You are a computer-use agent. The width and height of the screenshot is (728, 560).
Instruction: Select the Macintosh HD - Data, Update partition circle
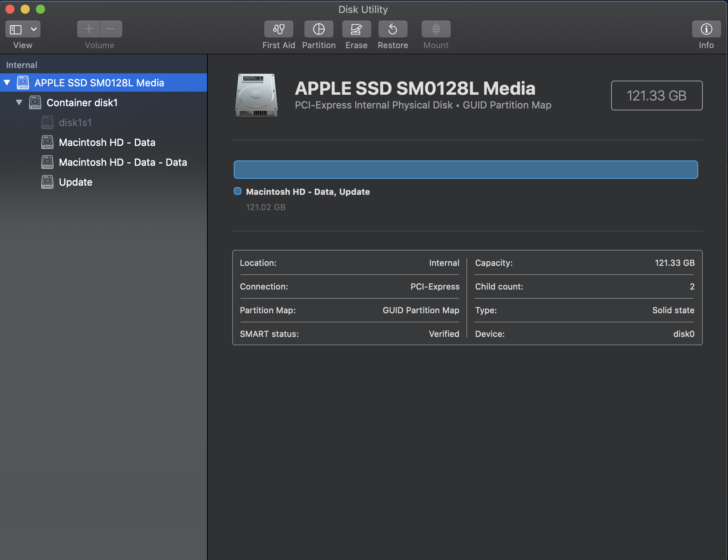coord(237,191)
